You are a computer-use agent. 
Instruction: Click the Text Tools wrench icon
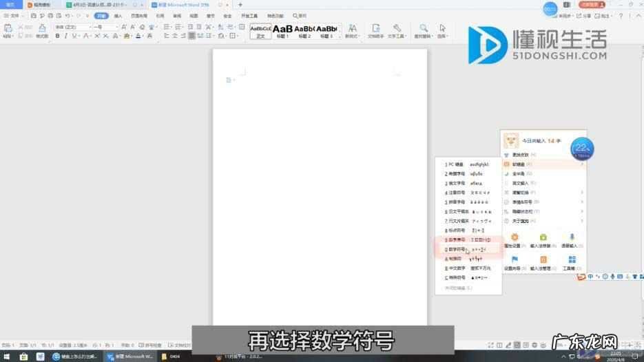pyautogui.click(x=397, y=28)
